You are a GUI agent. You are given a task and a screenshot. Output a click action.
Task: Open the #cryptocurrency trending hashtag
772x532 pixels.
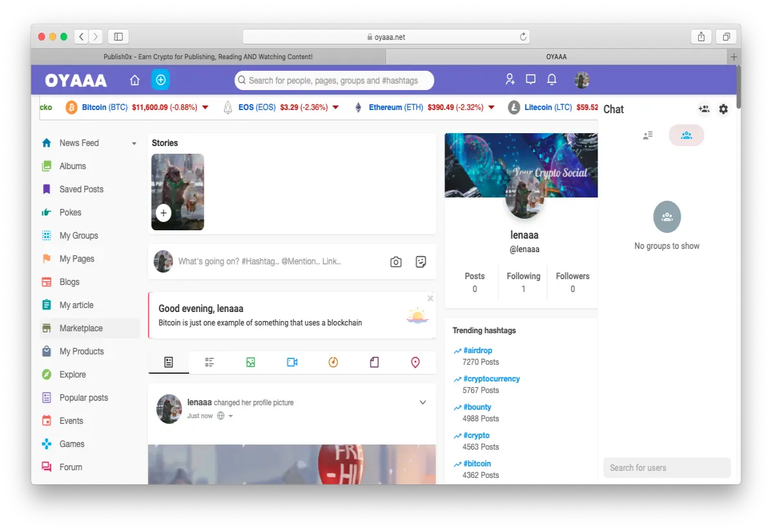492,379
